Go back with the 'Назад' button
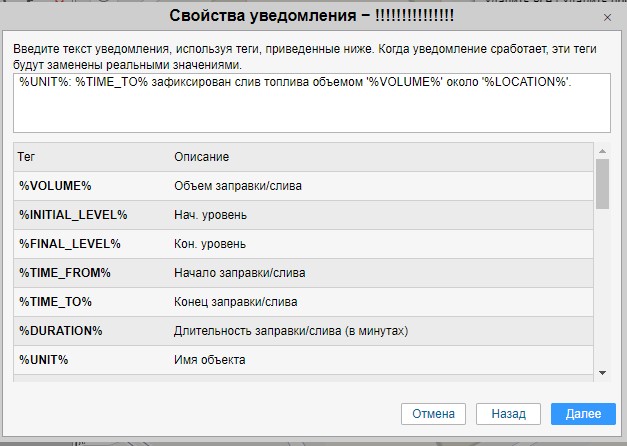 [508, 414]
